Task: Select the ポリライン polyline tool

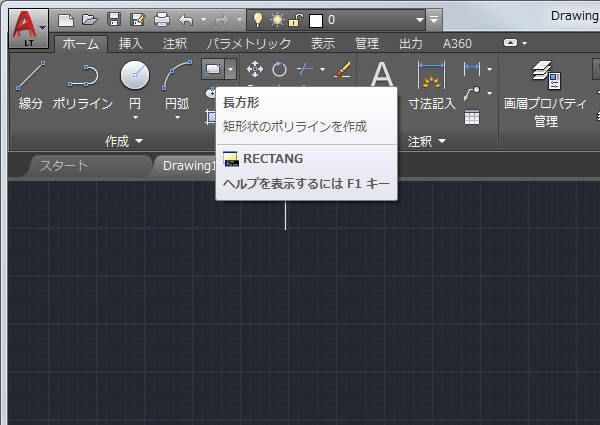Action: 83,86
